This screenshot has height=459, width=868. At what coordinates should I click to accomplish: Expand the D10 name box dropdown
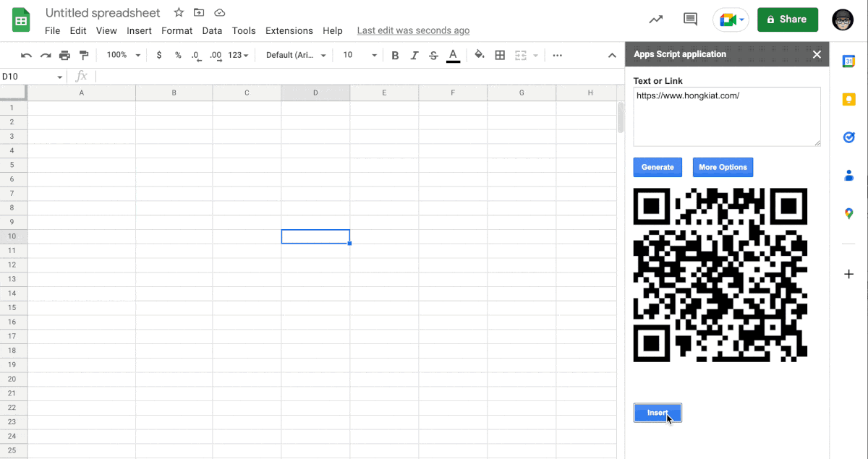pos(60,77)
